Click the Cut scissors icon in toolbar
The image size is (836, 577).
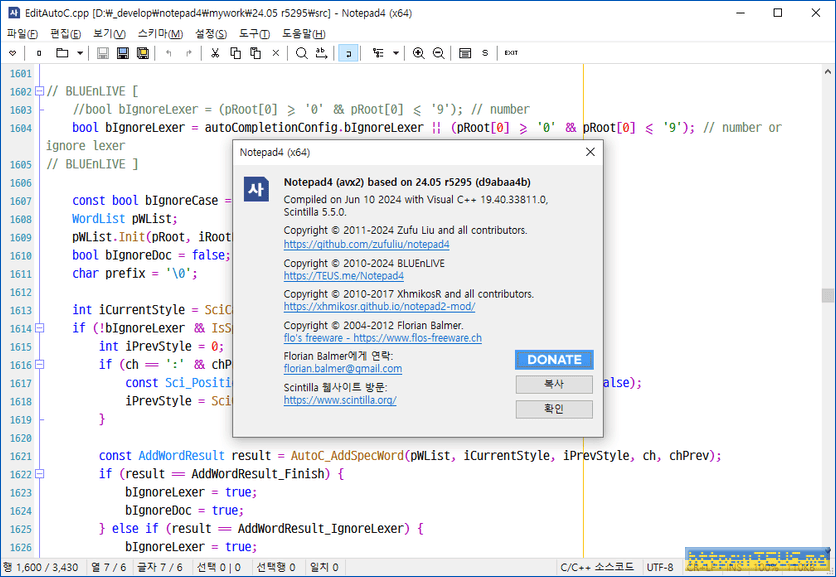click(x=214, y=53)
